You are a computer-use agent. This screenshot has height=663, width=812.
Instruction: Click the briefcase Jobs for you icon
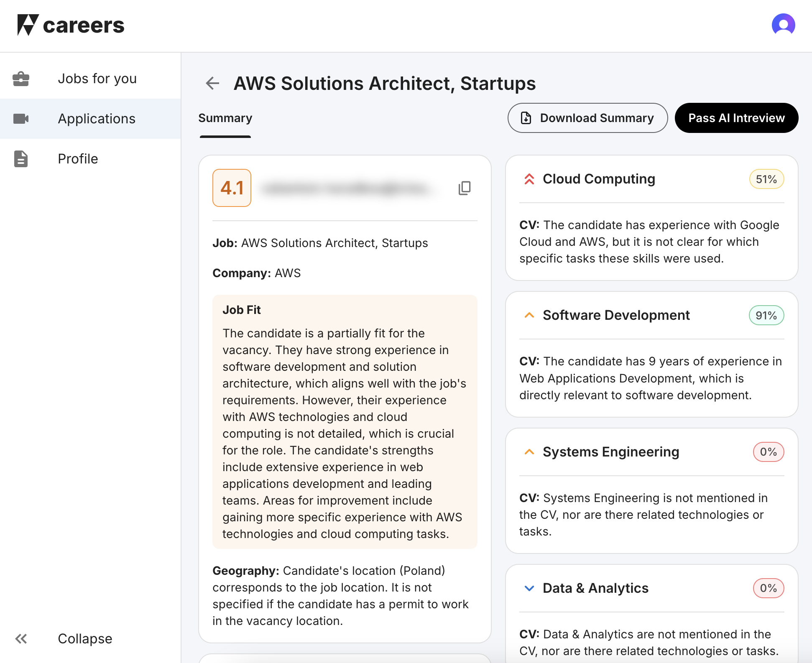click(x=21, y=79)
